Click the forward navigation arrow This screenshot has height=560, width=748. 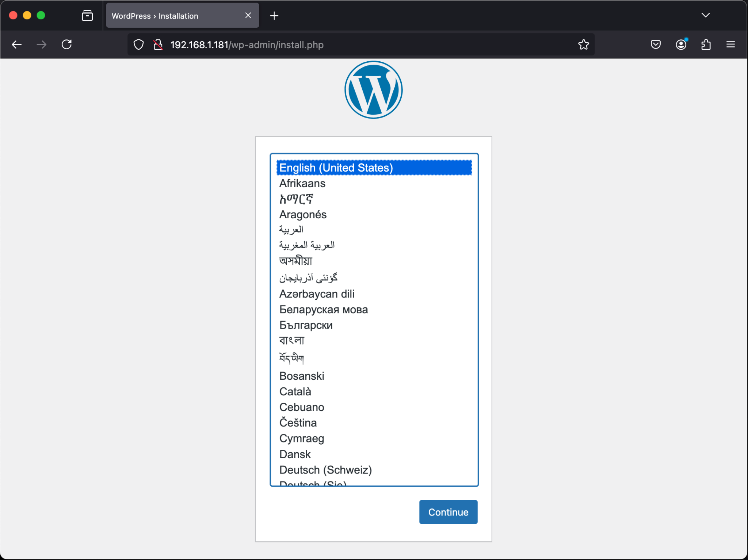[42, 44]
